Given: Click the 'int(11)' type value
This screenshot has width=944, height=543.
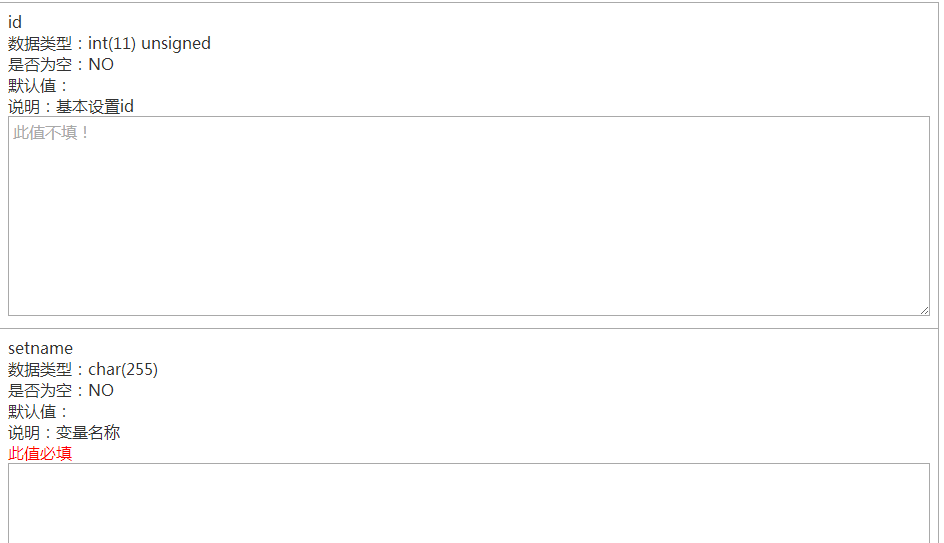Looking at the screenshot, I should [x=112, y=43].
